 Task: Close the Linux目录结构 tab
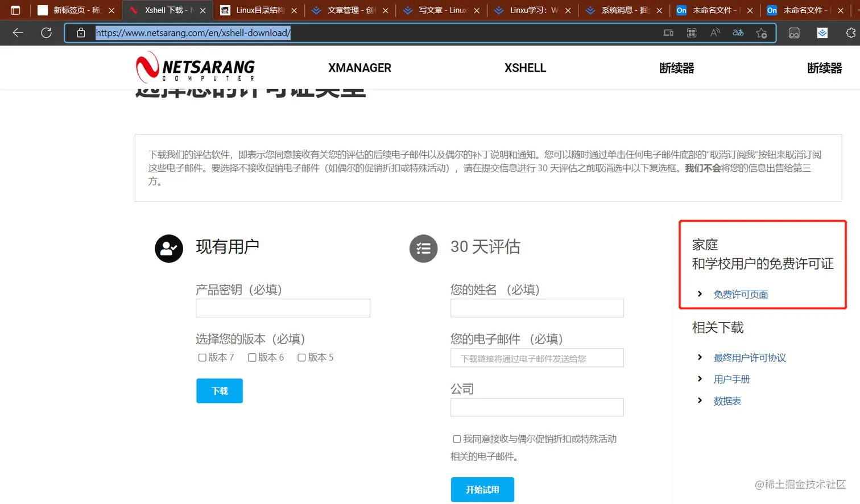[x=294, y=10]
